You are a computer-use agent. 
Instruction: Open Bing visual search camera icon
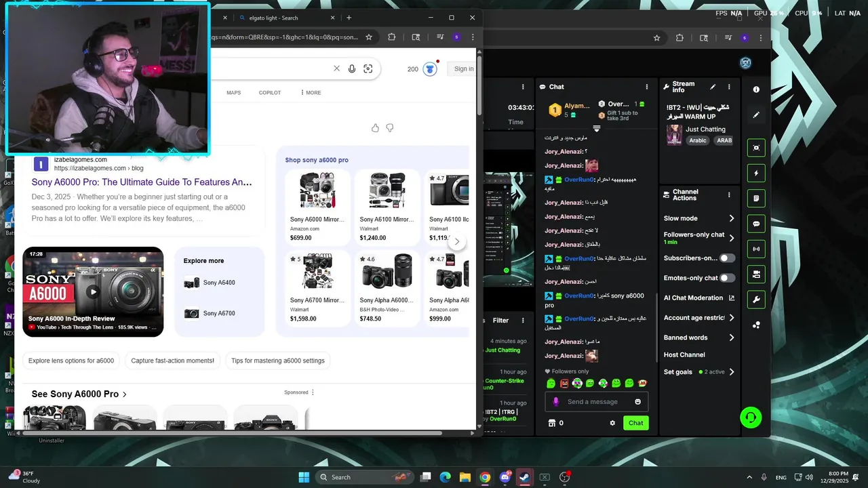[368, 68]
